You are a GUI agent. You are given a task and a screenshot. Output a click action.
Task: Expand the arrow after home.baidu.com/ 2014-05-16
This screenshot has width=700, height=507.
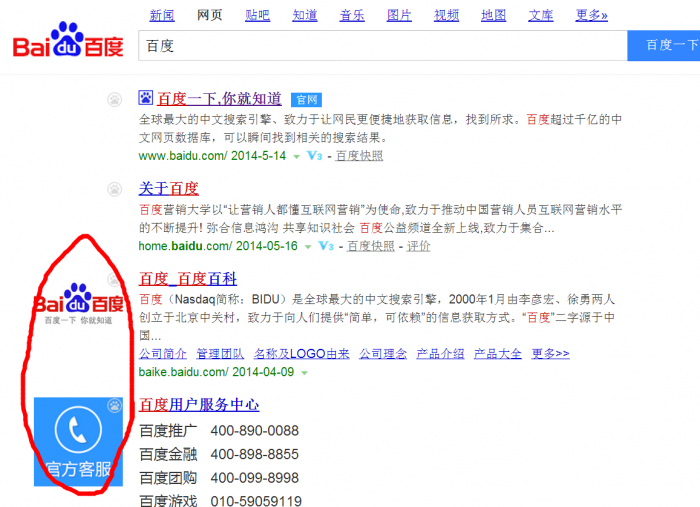pos(308,247)
